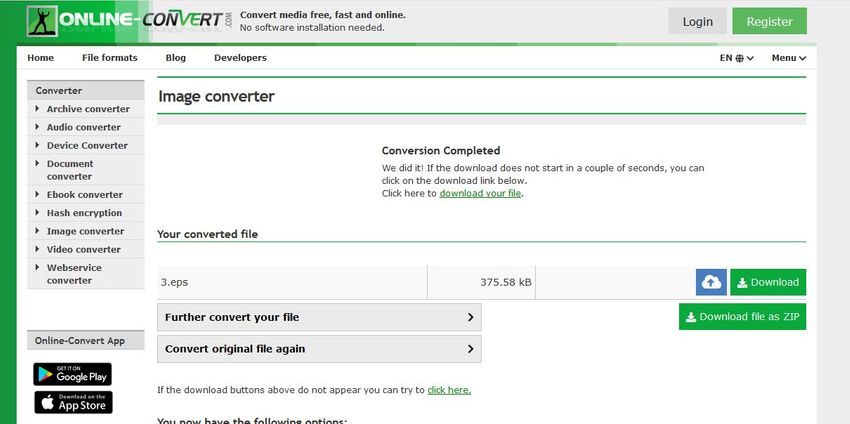Screen dimensions: 850x424
Task: Open the Google Play store badge
Action: (73, 374)
